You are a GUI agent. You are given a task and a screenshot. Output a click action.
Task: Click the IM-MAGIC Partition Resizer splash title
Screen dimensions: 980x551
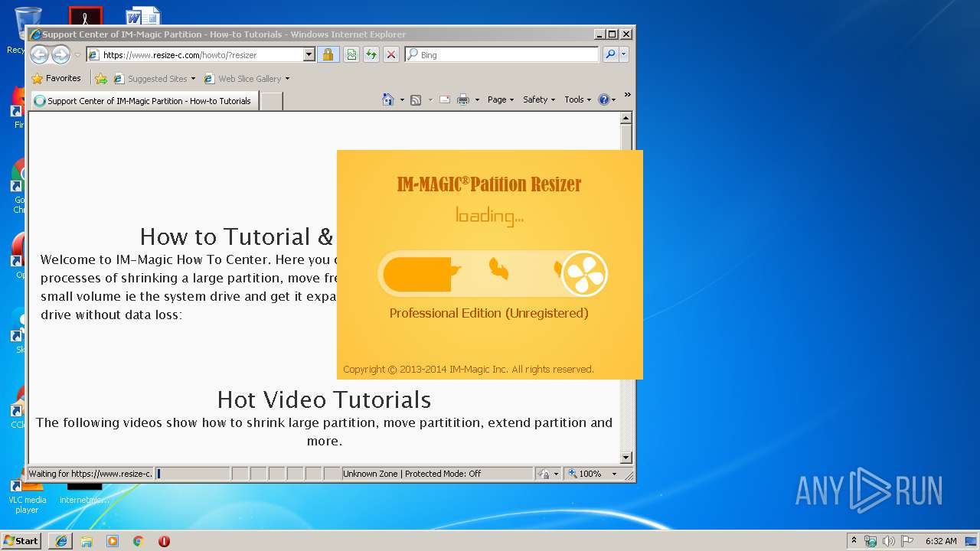(489, 184)
